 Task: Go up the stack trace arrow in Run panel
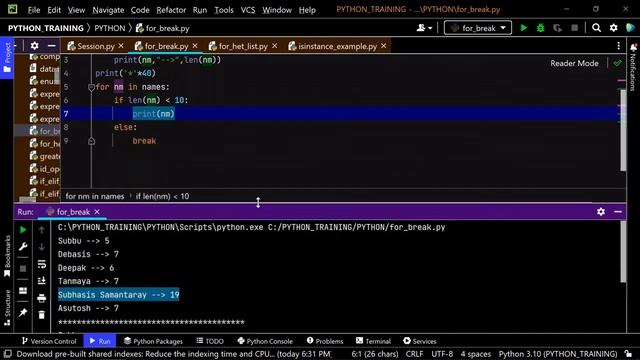(42, 230)
